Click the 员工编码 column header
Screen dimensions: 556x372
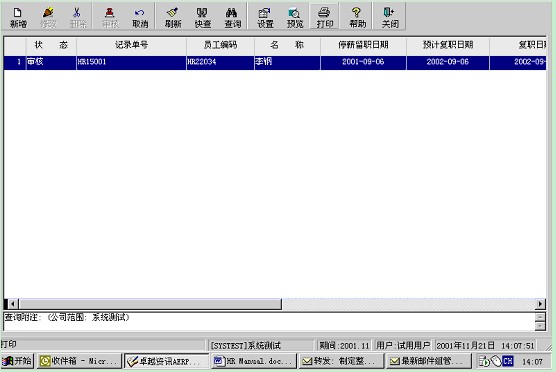pos(220,45)
